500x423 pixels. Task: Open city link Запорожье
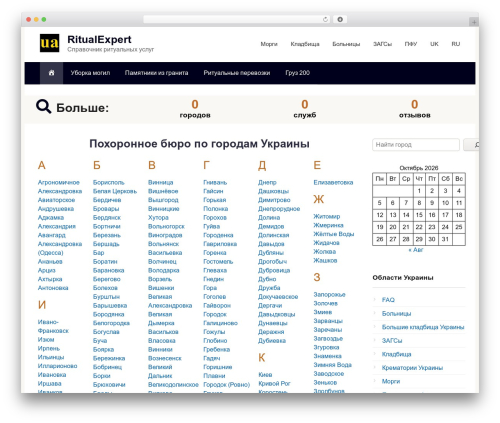pos(329,295)
